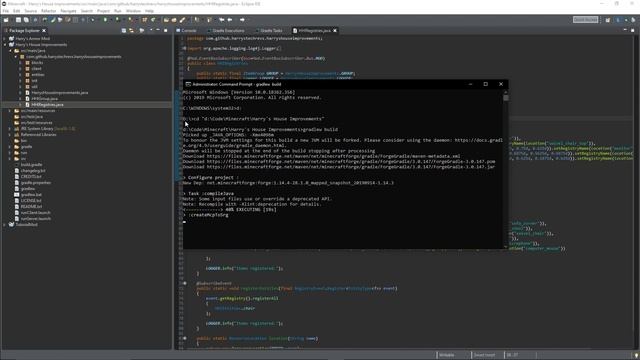Open the File menu

[6, 11]
